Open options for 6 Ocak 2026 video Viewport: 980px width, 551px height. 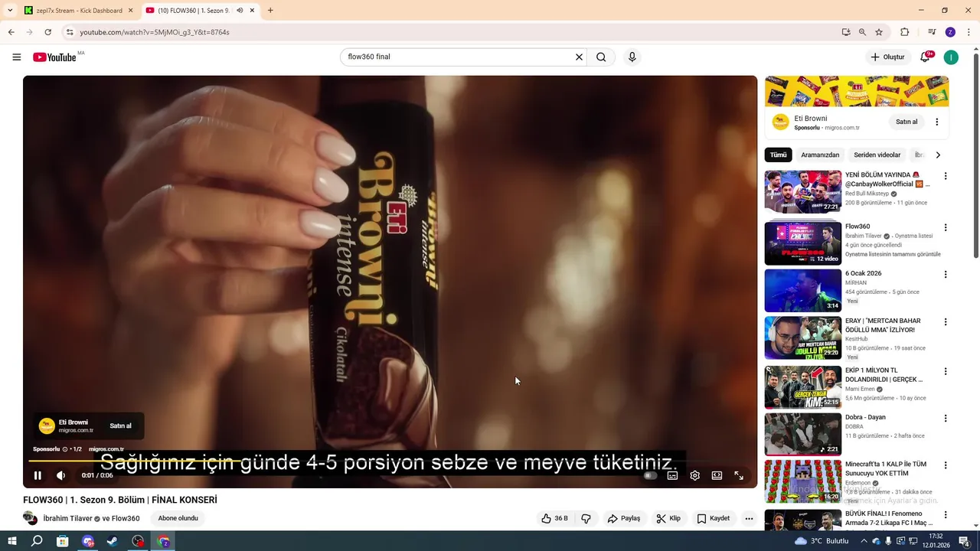946,274
